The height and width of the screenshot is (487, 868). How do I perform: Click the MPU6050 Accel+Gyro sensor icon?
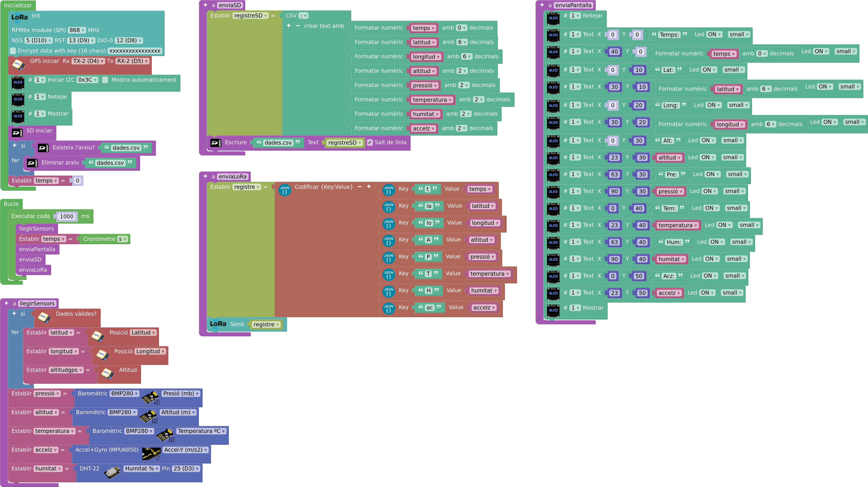pyautogui.click(x=151, y=453)
